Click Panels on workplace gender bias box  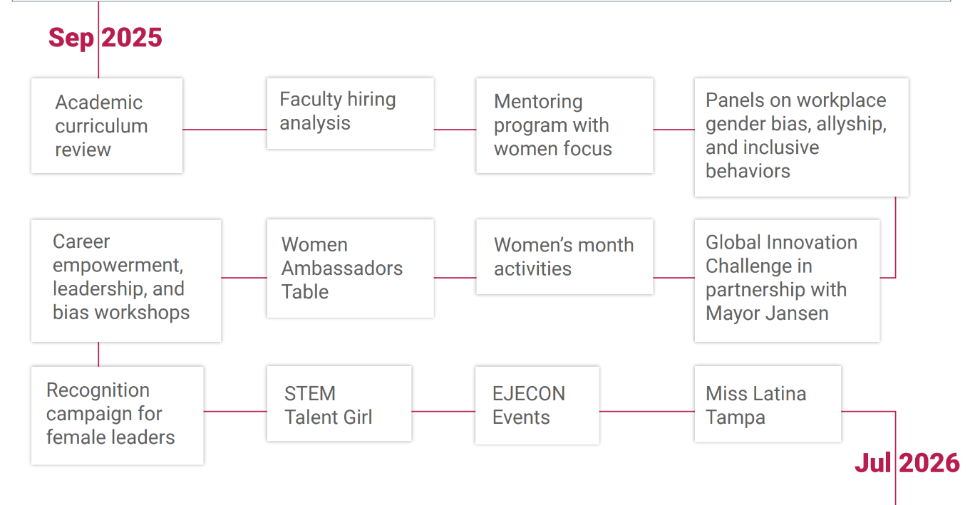801,137
